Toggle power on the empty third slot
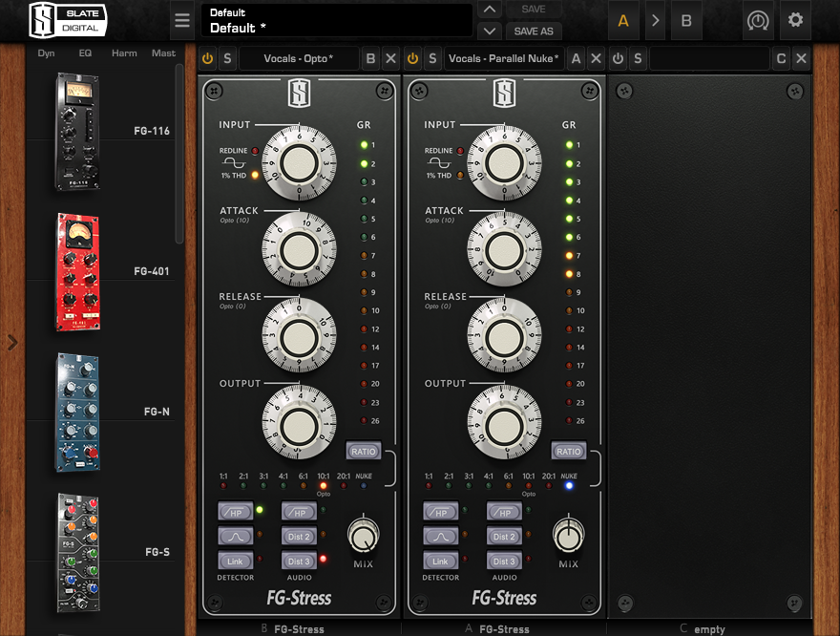Screen dimensions: 840x636 click(618, 59)
